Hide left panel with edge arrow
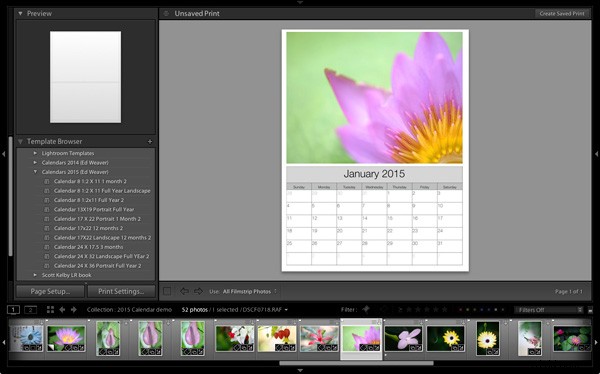The image size is (600, 374). tap(3, 154)
